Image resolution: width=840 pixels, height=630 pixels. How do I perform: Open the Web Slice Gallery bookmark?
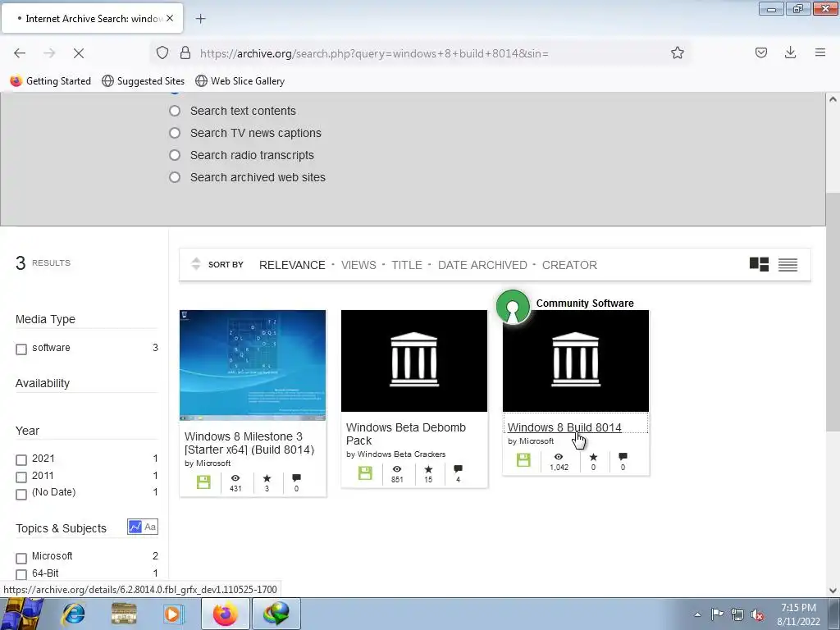240,81
